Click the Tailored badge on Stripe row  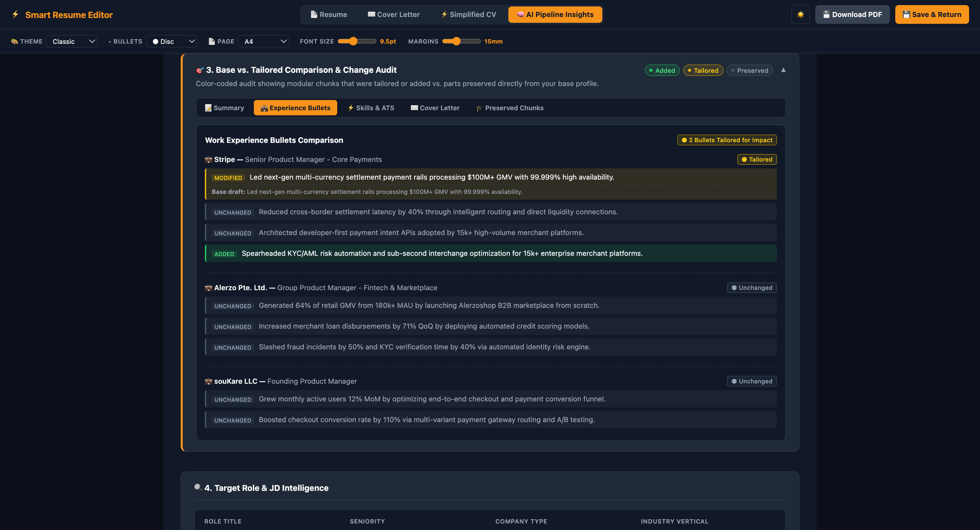[x=757, y=159]
